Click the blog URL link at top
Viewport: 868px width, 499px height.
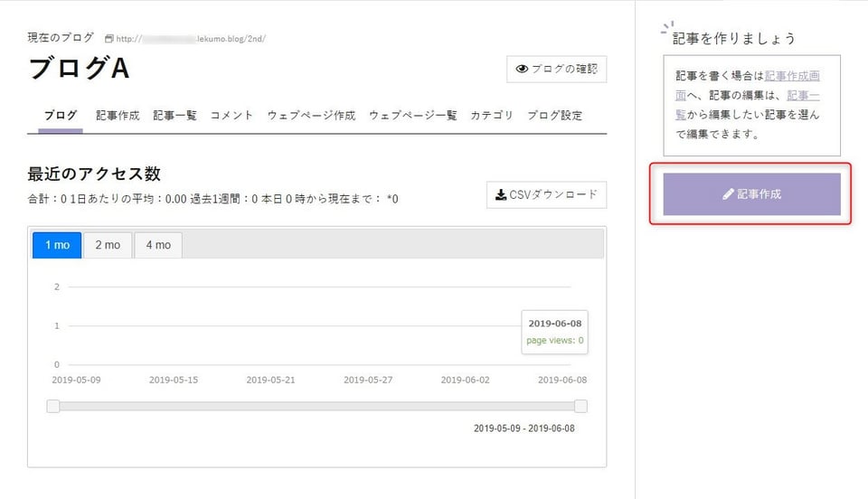click(x=191, y=39)
